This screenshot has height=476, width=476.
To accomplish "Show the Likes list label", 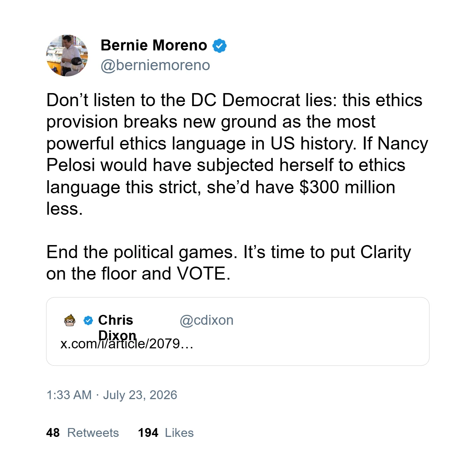I will [179, 433].
